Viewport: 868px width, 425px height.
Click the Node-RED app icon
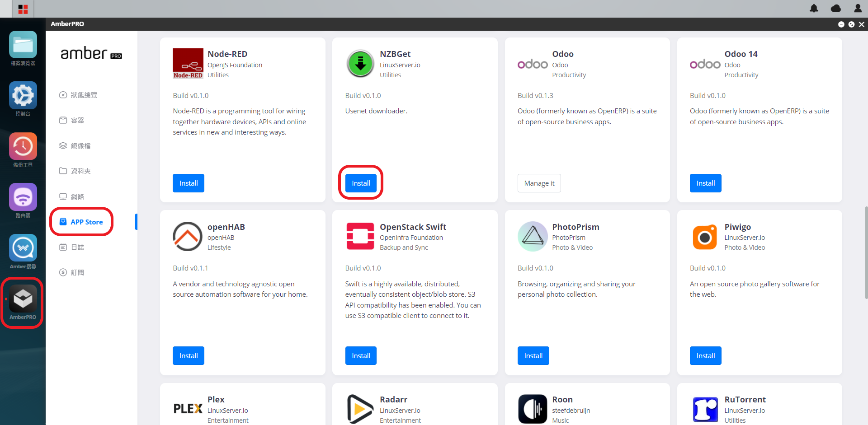click(x=188, y=64)
